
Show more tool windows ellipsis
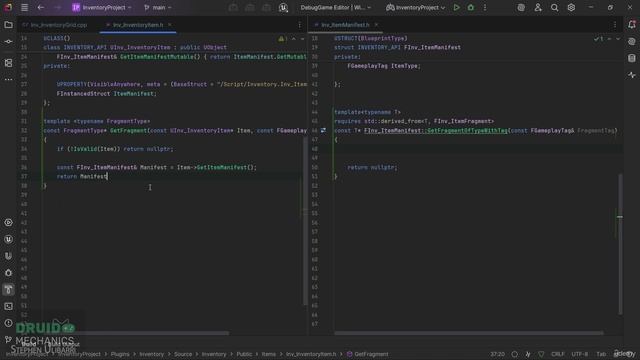point(8,80)
